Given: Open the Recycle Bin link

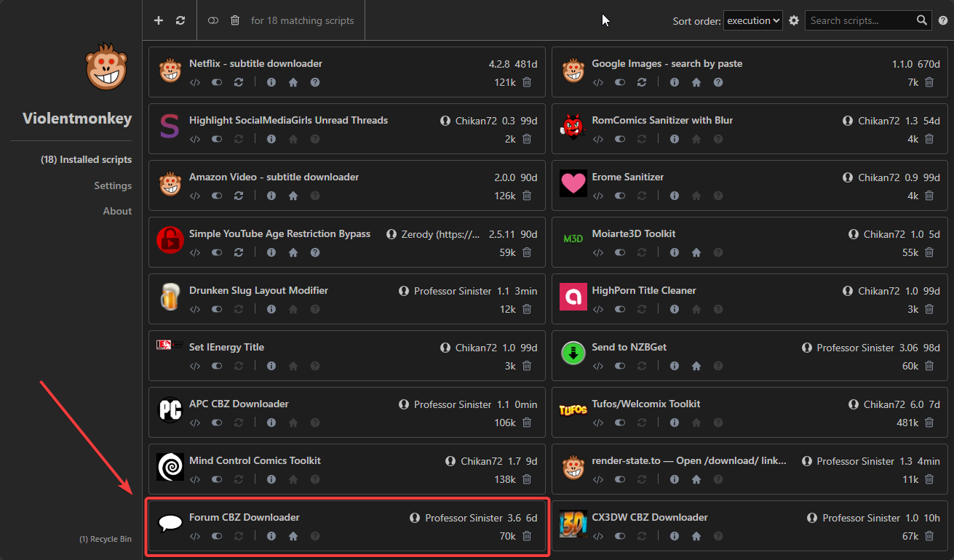Looking at the screenshot, I should point(106,539).
